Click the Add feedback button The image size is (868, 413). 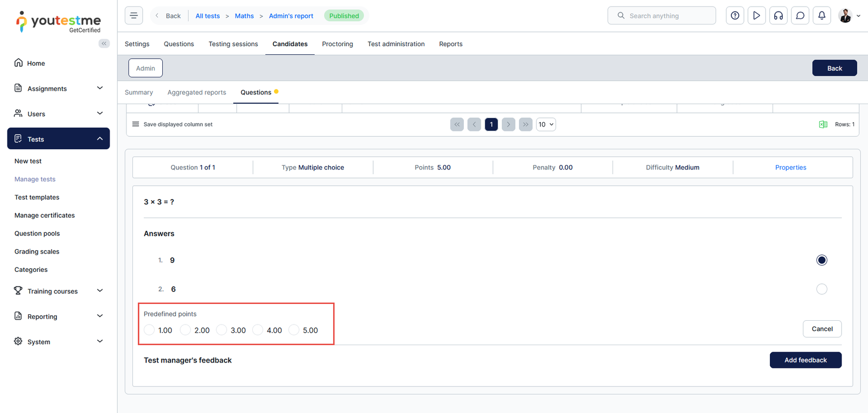(x=805, y=360)
